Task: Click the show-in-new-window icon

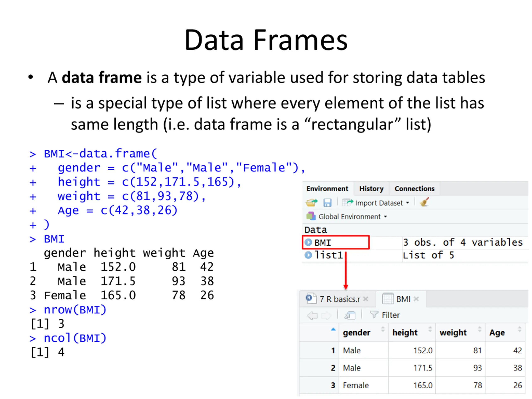Action: point(350,315)
